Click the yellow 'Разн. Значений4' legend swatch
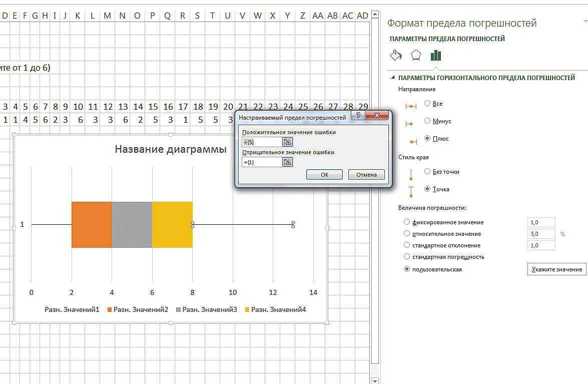 tap(247, 310)
